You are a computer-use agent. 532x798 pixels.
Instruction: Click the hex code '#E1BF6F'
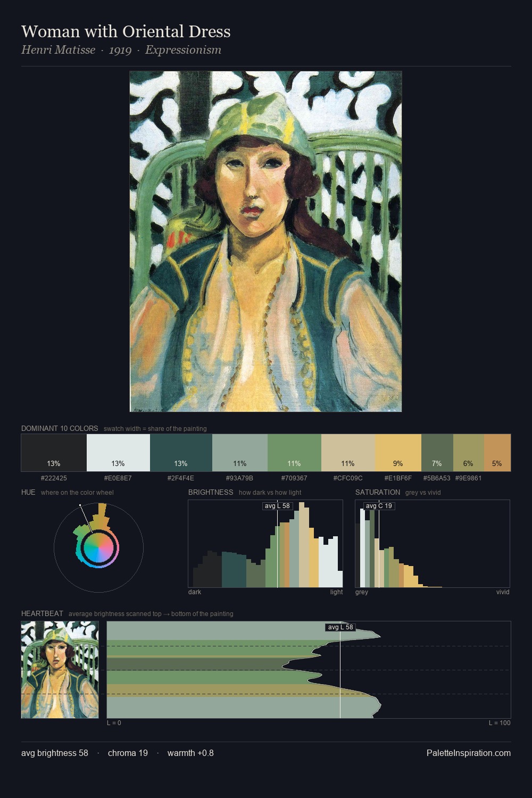398,478
